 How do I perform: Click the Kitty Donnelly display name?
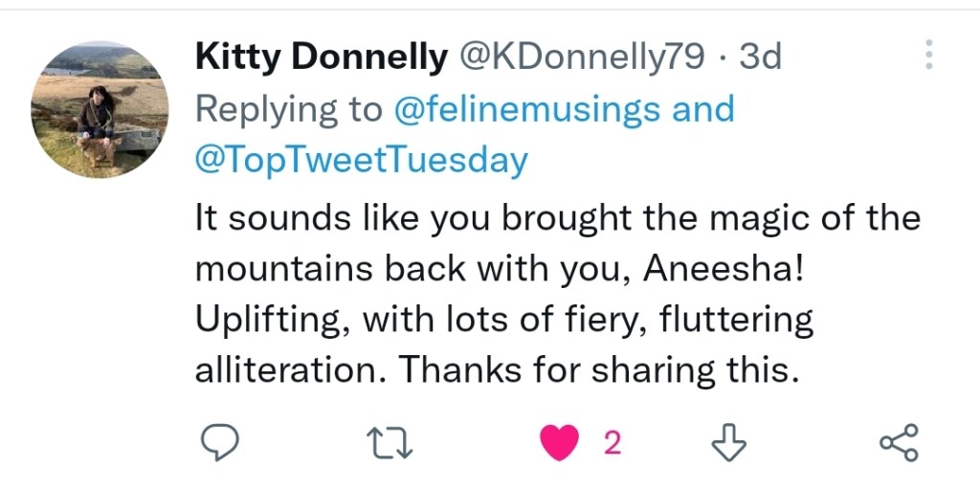[x=321, y=58]
